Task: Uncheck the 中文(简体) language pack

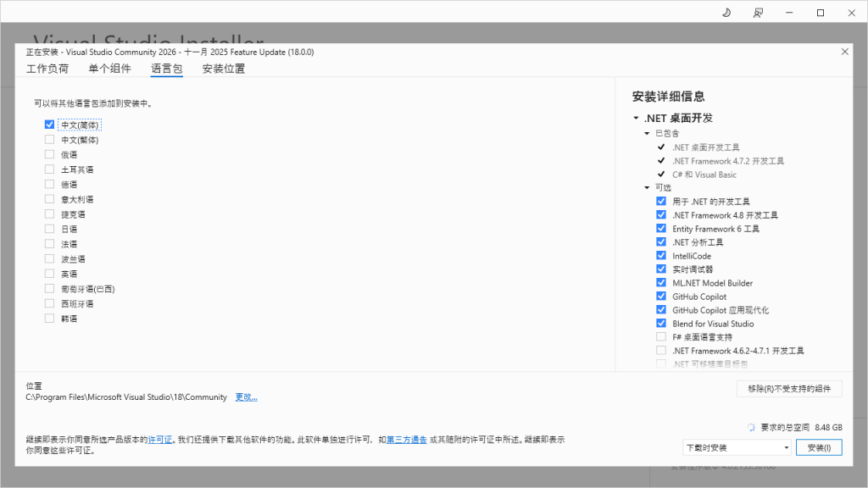Action: [x=50, y=125]
